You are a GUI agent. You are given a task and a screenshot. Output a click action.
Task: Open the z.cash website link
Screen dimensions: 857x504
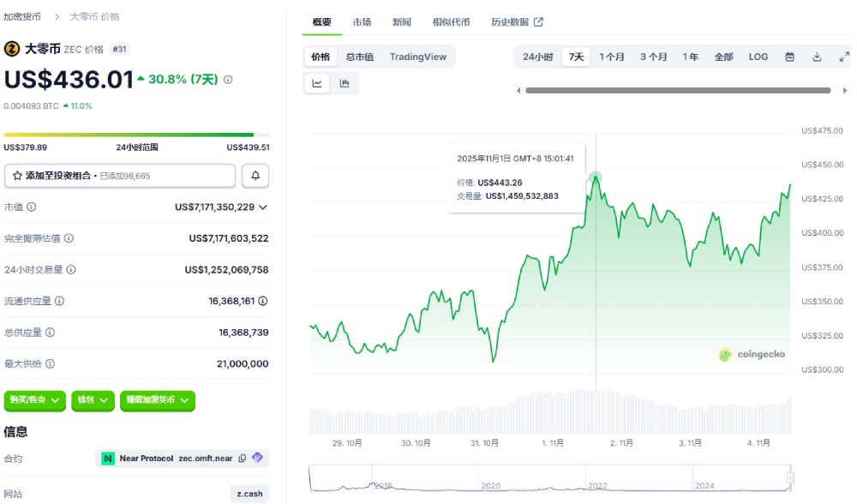click(x=249, y=494)
